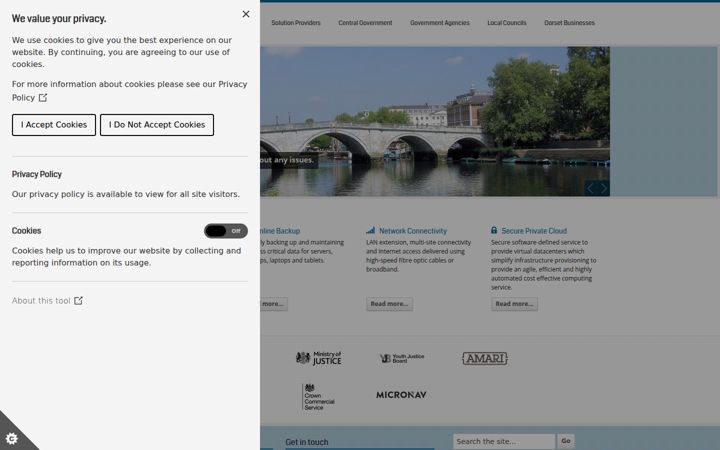Click the Secure Private Cloud heading link

(x=534, y=231)
